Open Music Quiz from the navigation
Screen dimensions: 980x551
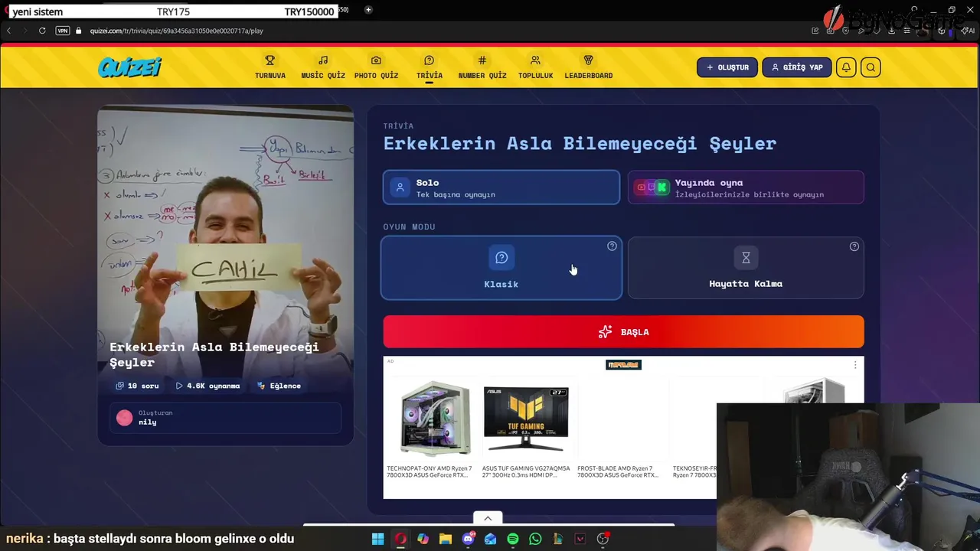[323, 67]
